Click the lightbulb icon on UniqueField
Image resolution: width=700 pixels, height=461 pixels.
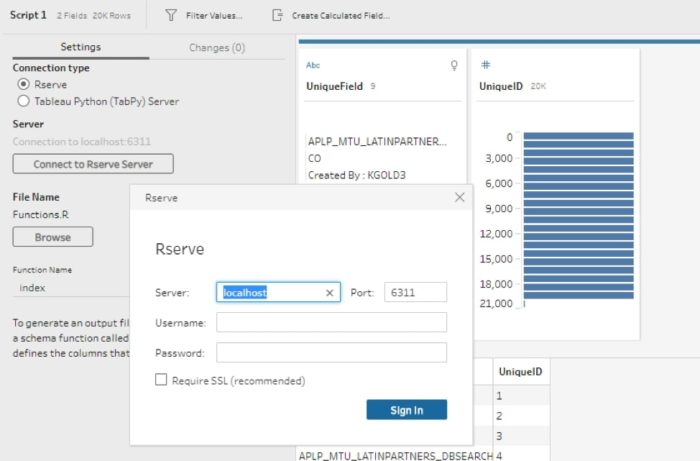(x=454, y=65)
